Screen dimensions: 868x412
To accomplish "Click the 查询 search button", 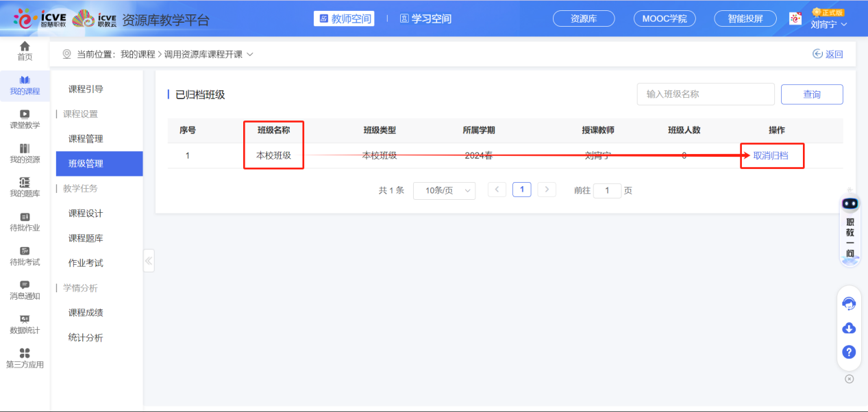I will point(812,94).
